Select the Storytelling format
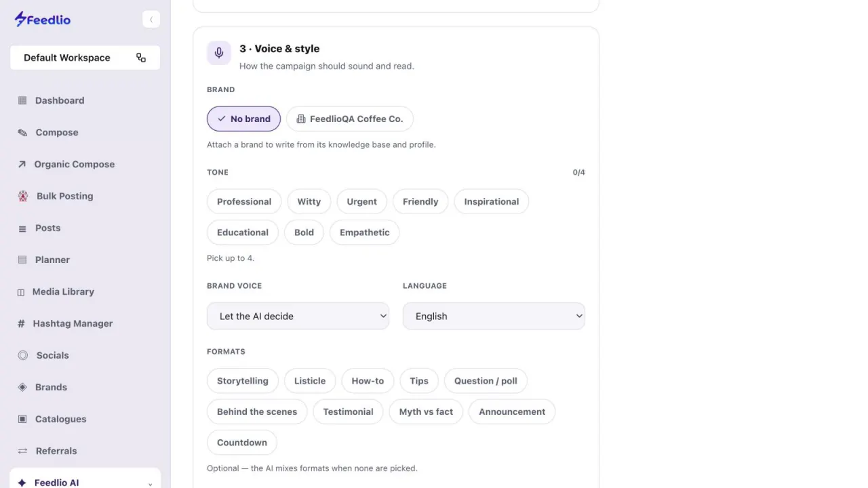 (243, 381)
